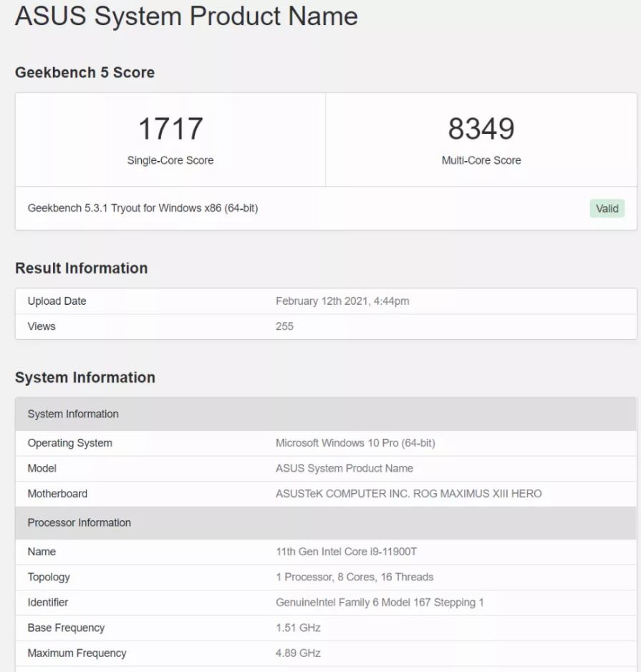
Task: Click the Model value ASUS System Product Name
Action: point(344,468)
